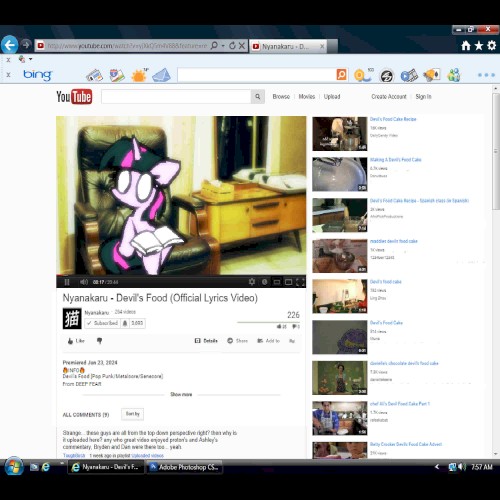
Task: Expand the description with Show more
Action: coord(181,394)
